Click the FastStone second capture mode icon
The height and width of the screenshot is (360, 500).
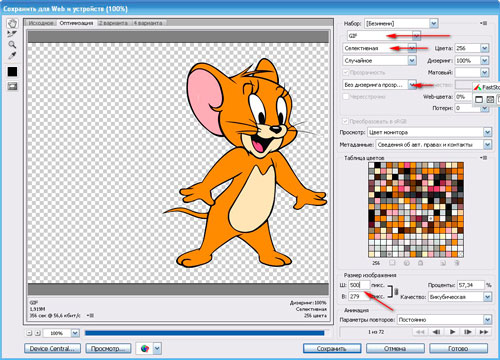[490, 99]
